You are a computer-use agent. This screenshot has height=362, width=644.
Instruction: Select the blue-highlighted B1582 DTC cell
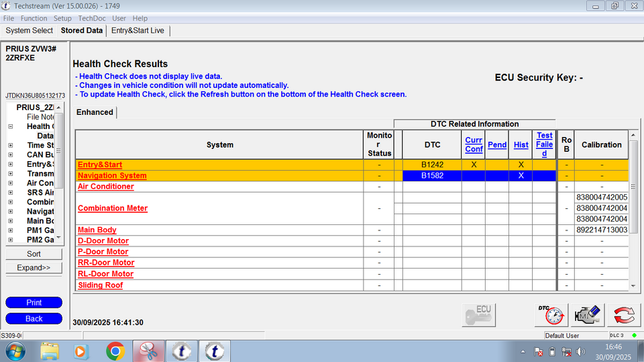tap(432, 176)
